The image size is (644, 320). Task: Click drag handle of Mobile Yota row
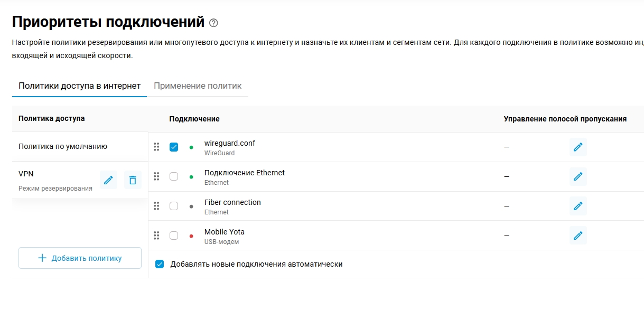[x=156, y=236]
